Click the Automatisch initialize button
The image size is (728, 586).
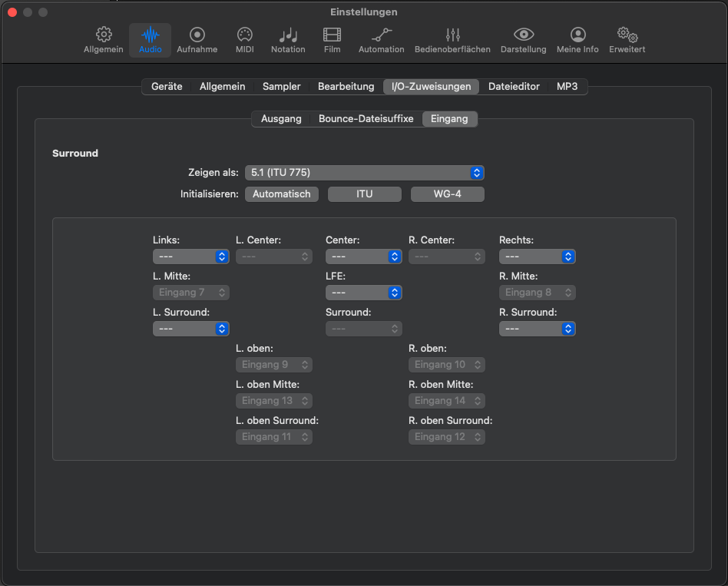pos(281,194)
